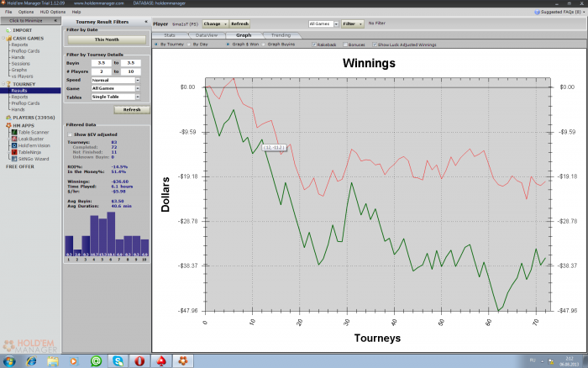The image size is (588, 368).
Task: Open Internet Explorer from the taskbar
Action: click(32, 361)
